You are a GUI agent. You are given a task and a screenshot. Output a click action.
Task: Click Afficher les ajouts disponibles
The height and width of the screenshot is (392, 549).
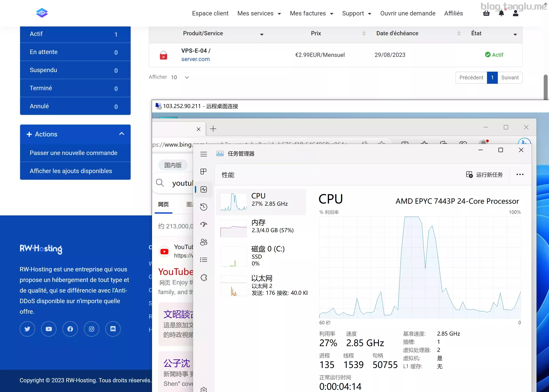coord(75,171)
